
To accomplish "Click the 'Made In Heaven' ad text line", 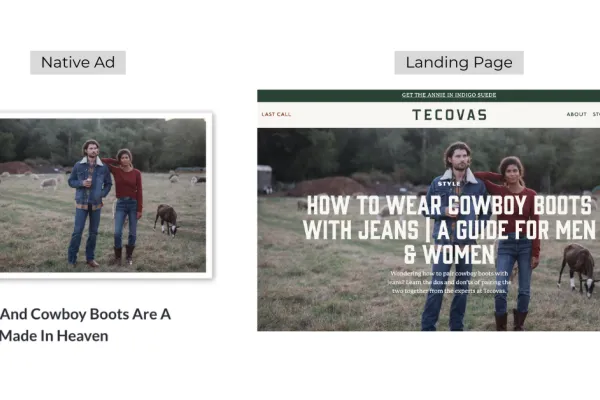I will coord(54,336).
